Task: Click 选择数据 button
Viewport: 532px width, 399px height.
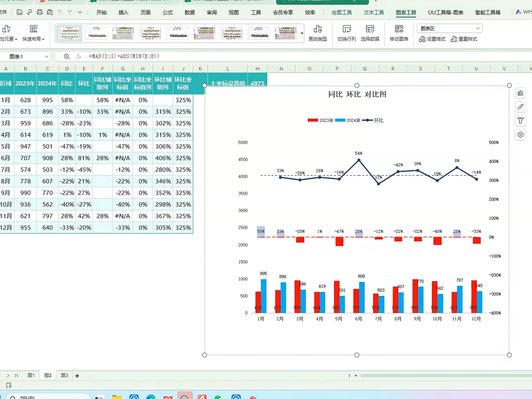Action: click(x=370, y=33)
